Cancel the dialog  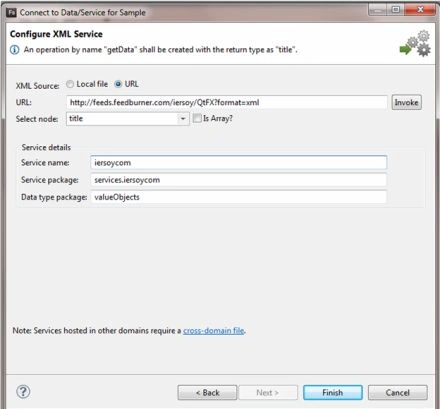(398, 393)
